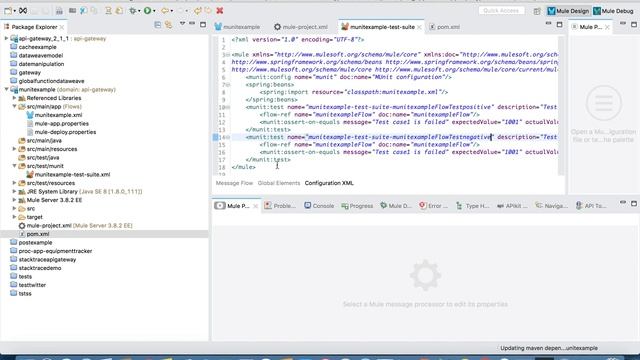
Task: Open the Console tab
Action: point(319,206)
